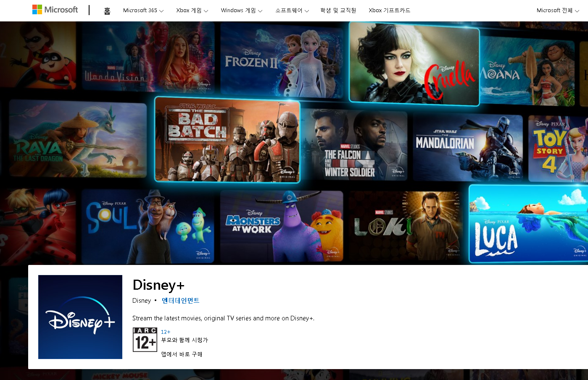This screenshot has height=380, width=588.
Task: Click the Disney publisher name
Action: pos(142,301)
